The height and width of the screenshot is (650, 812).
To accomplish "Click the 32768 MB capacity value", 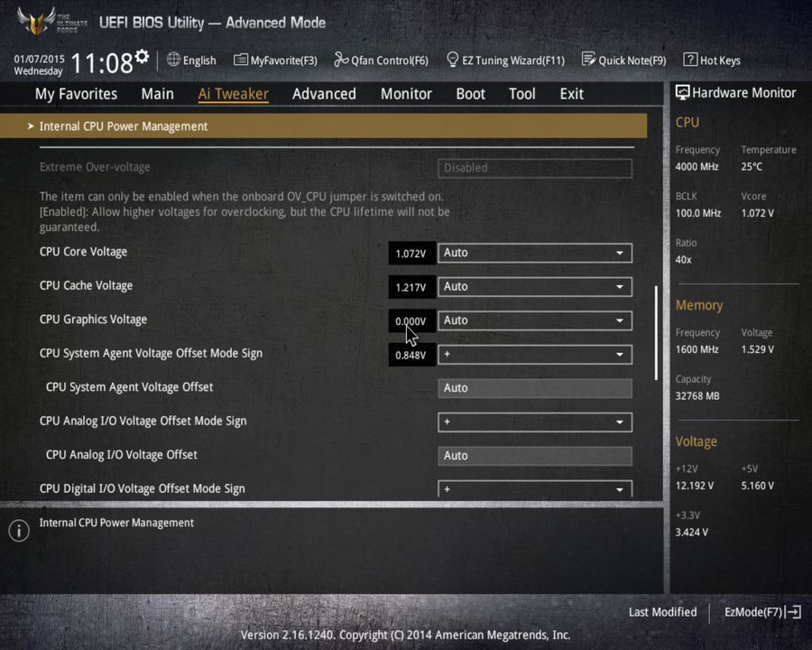I will click(x=697, y=396).
